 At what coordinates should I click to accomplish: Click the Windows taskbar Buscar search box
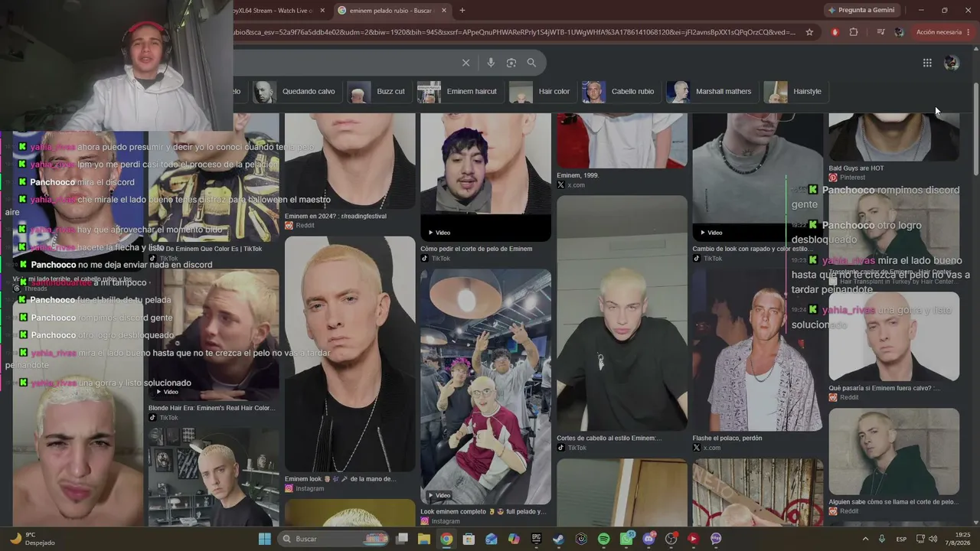coord(332,539)
